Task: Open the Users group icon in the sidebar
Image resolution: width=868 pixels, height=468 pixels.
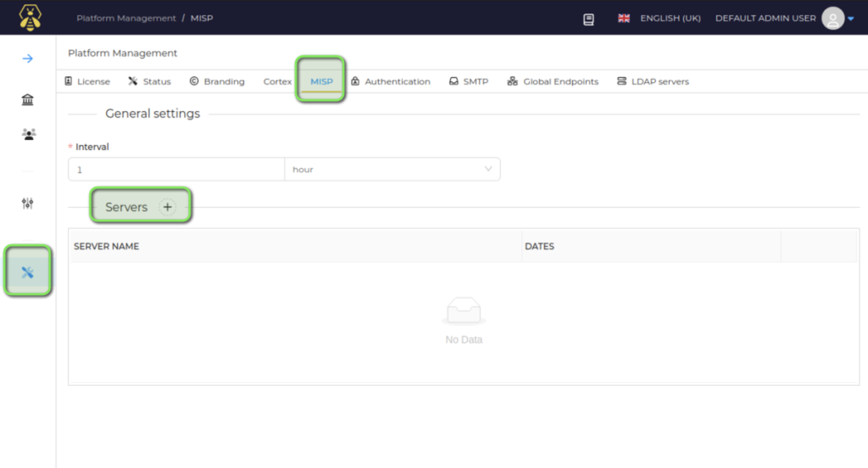Action: pyautogui.click(x=28, y=134)
